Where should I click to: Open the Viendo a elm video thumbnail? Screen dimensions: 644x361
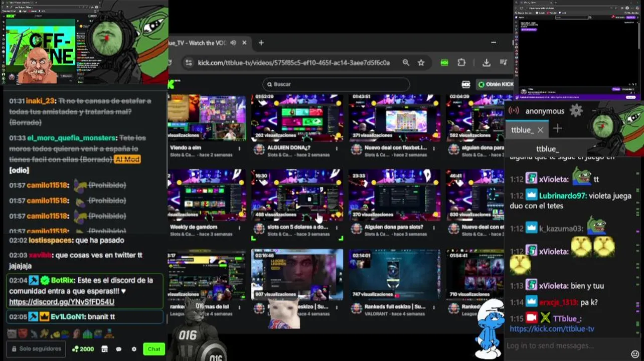coord(207,118)
